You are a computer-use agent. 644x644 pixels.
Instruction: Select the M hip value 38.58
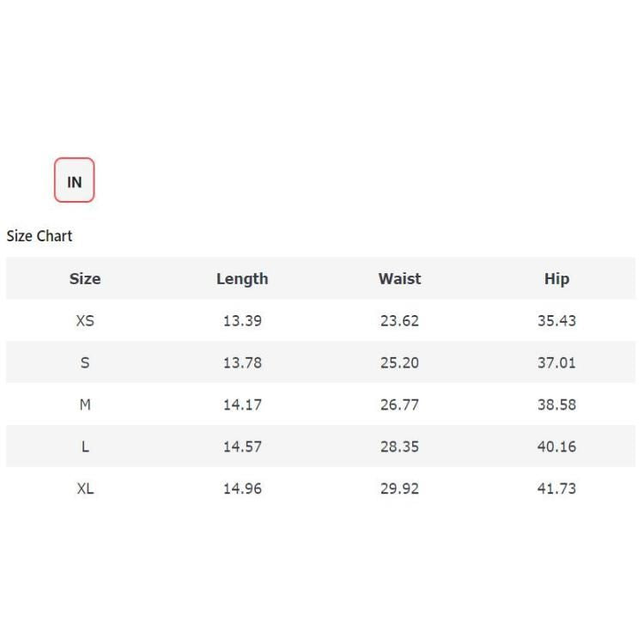556,404
